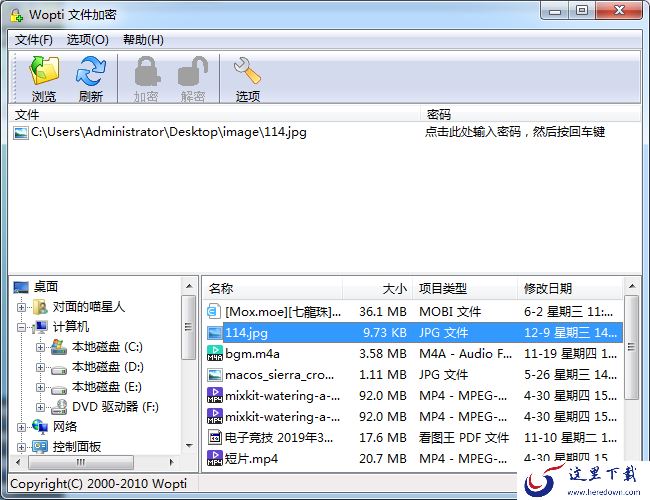Expand the 本地磁盘 (C:) node

point(40,347)
